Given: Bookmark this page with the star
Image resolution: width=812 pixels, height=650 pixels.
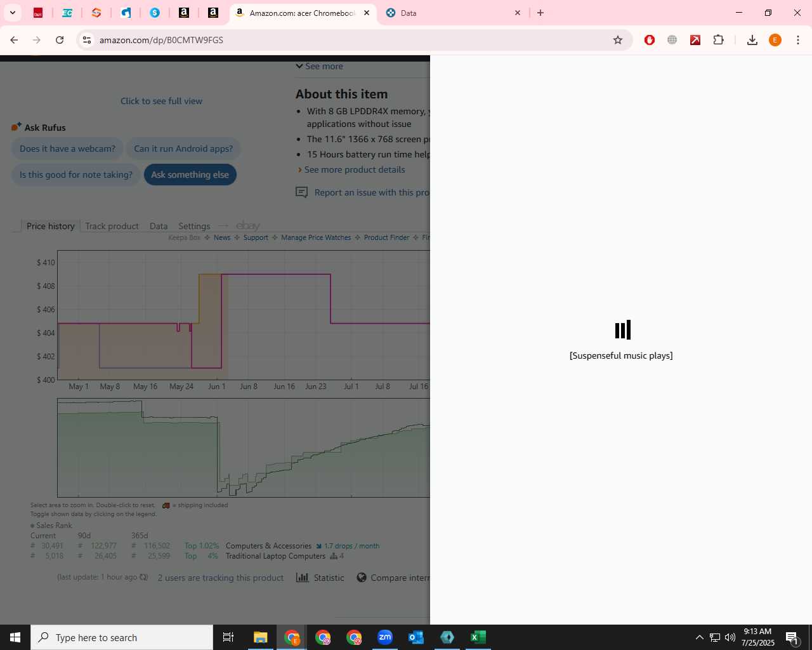Looking at the screenshot, I should [x=618, y=40].
